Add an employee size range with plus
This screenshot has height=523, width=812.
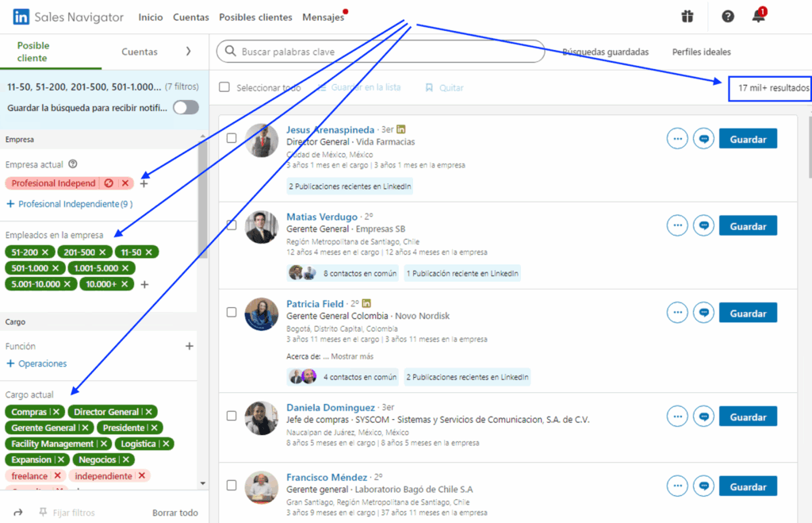(144, 285)
